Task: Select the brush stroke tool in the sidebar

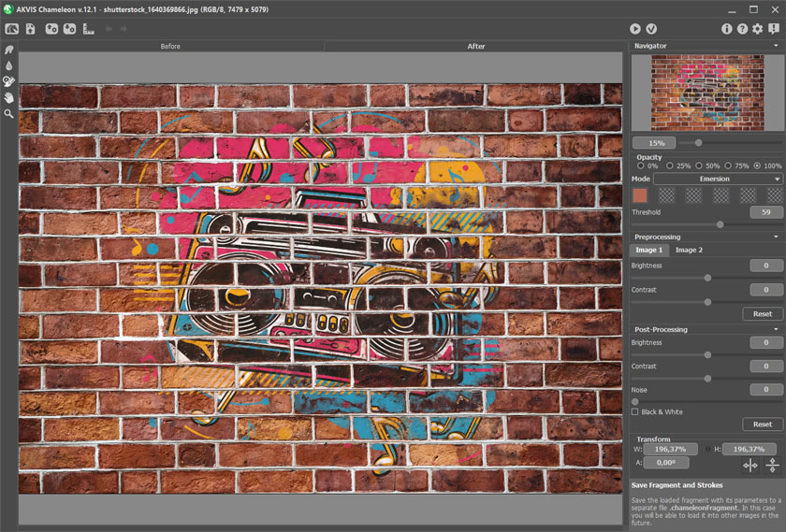Action: (x=9, y=50)
